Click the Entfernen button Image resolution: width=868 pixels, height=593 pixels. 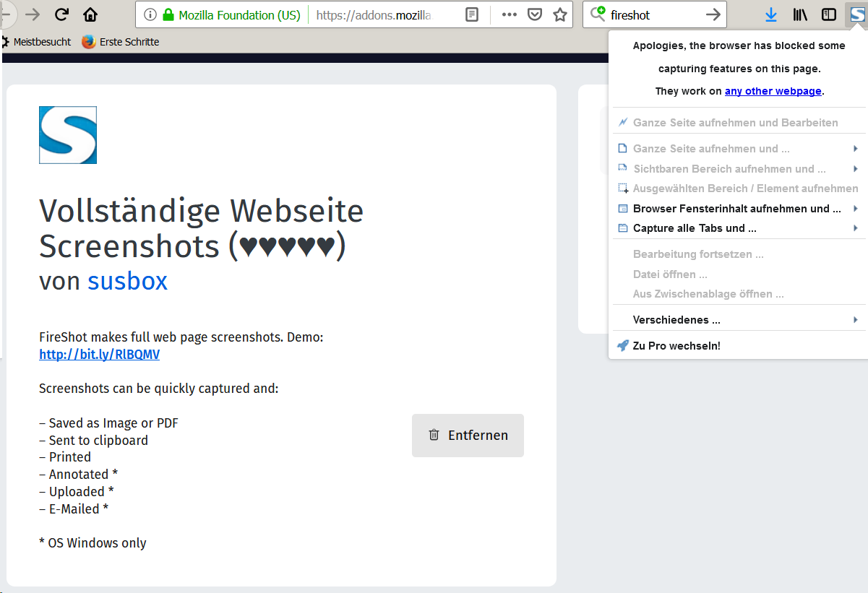click(x=468, y=436)
